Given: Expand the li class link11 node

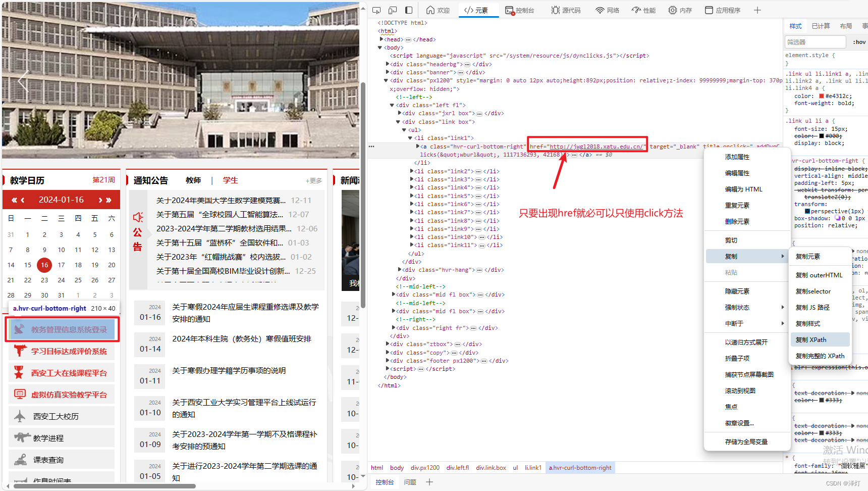Looking at the screenshot, I should (x=412, y=245).
